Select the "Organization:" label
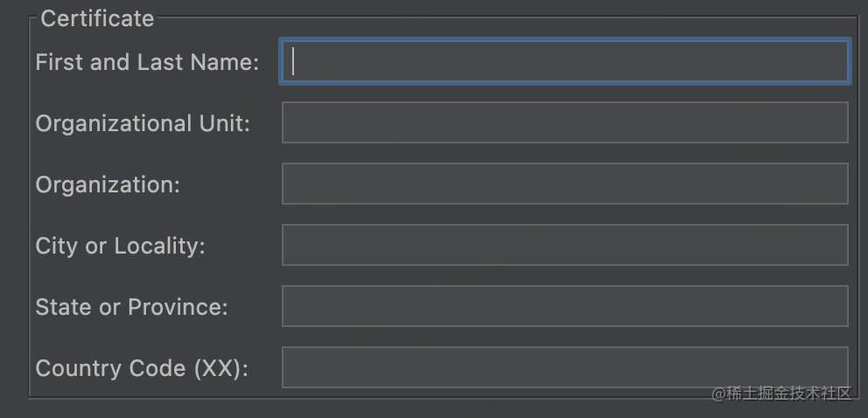This screenshot has height=418, width=868. click(108, 185)
